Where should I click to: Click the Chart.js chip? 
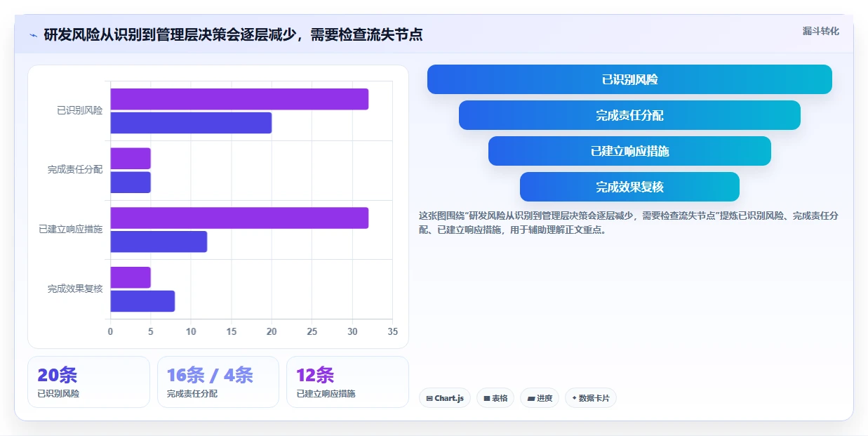tap(445, 398)
